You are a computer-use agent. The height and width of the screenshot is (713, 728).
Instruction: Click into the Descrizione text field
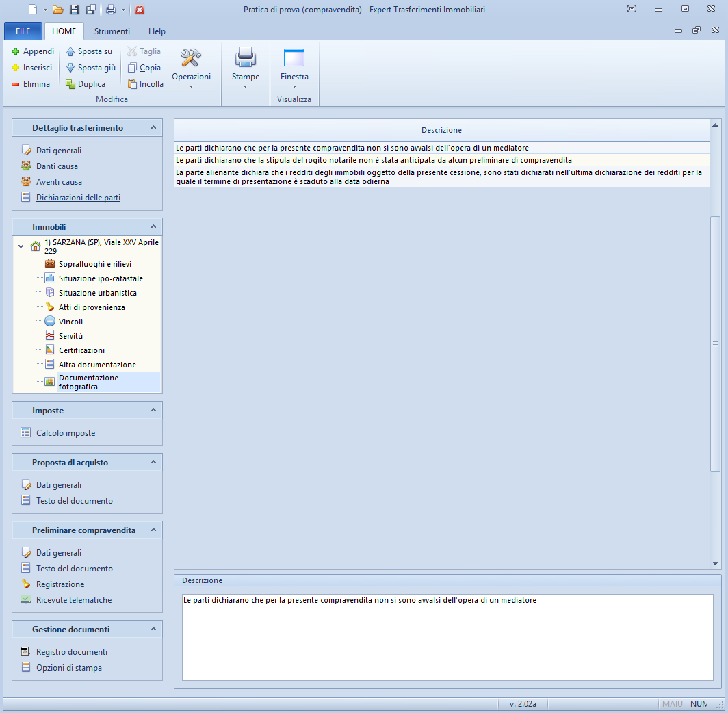tap(447, 636)
